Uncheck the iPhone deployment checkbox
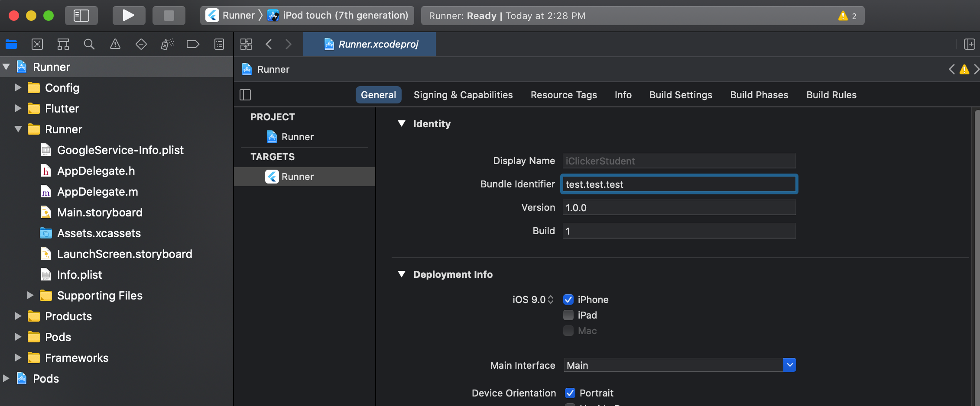The image size is (980, 406). [568, 299]
